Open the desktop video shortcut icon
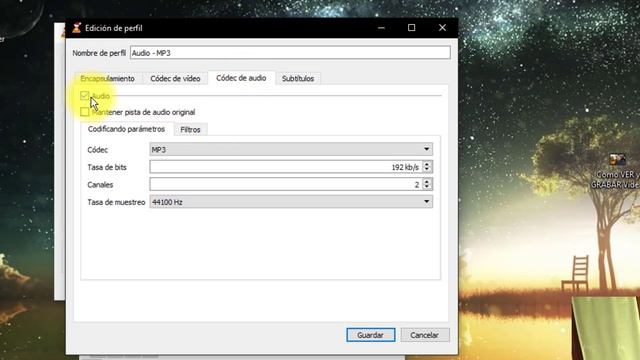 (617, 159)
